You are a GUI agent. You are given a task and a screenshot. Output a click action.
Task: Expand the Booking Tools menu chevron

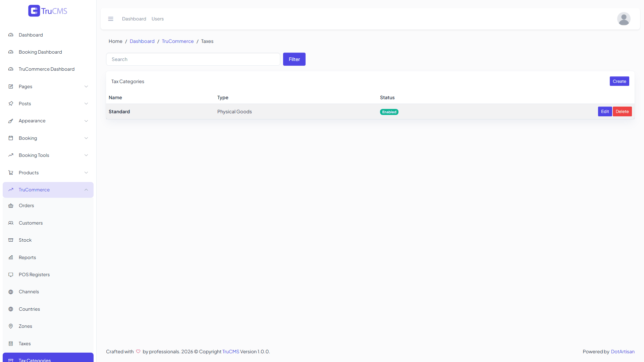coord(86,155)
